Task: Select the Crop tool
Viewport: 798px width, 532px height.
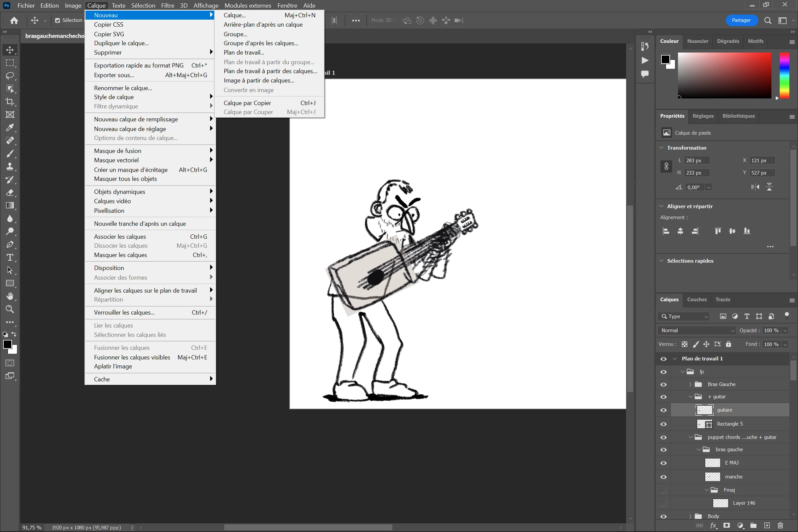Action: pos(10,102)
